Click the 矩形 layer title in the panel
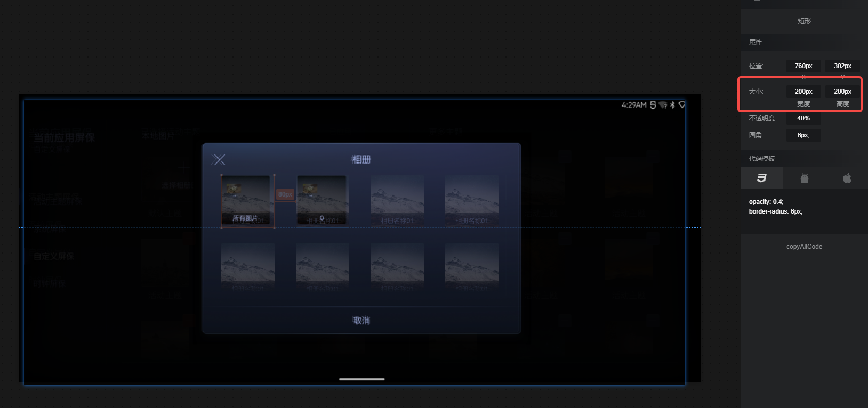Image resolution: width=868 pixels, height=408 pixels. 804,21
